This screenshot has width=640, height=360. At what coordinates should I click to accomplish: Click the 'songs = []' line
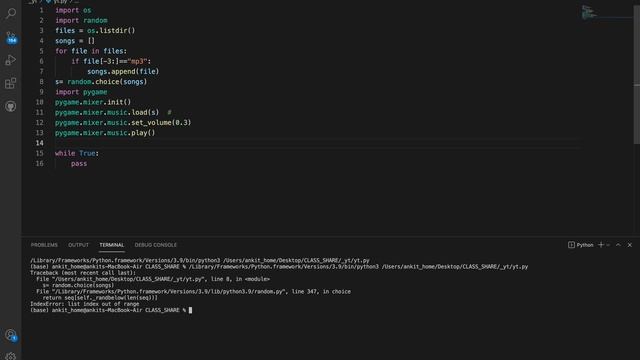coord(75,41)
